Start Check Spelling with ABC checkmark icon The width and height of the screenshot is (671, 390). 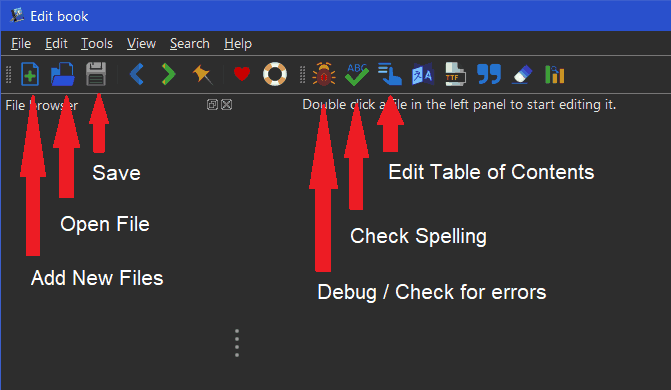pyautogui.click(x=357, y=74)
